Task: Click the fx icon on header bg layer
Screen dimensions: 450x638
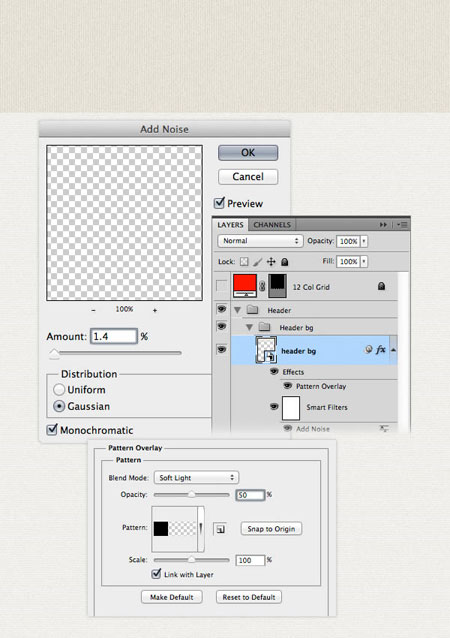Action: click(380, 350)
